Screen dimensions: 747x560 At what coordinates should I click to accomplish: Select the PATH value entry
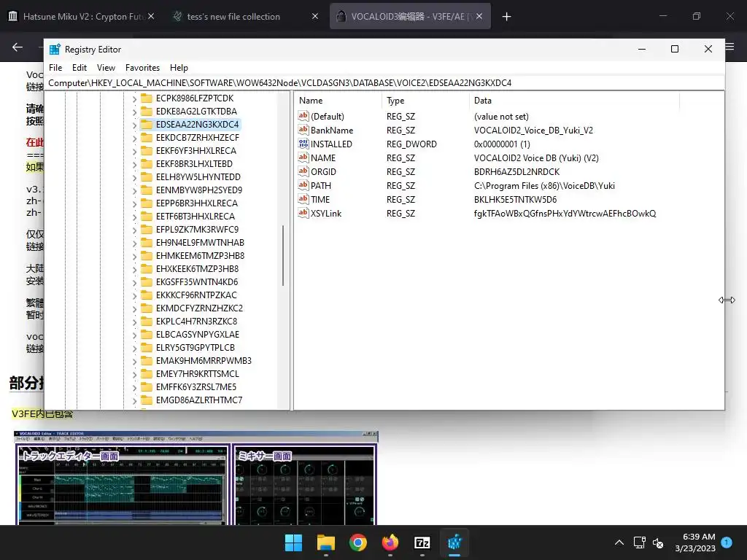pos(321,186)
